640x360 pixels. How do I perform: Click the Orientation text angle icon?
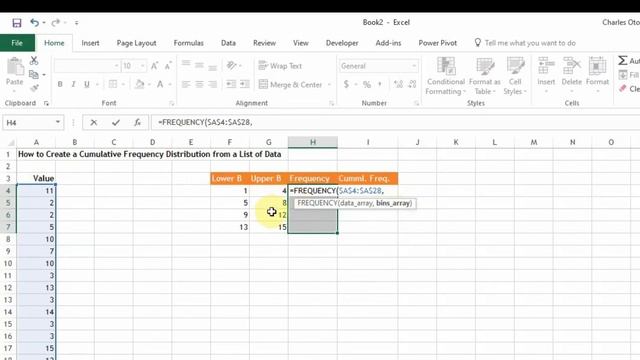[231, 65]
